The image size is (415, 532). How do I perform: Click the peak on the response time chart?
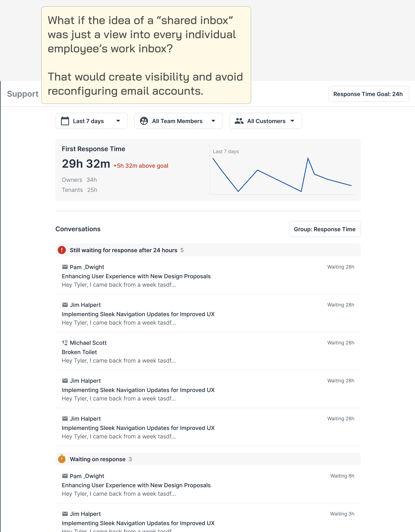pos(308,158)
